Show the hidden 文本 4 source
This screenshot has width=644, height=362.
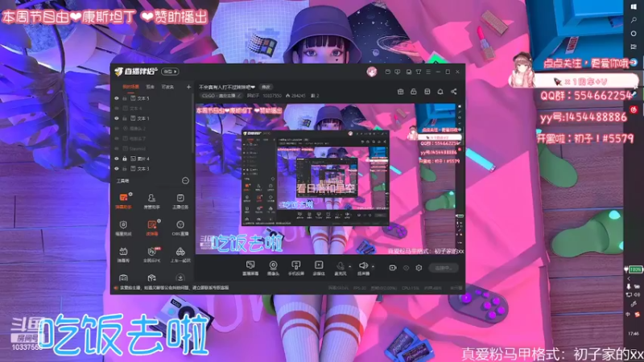pos(117,109)
